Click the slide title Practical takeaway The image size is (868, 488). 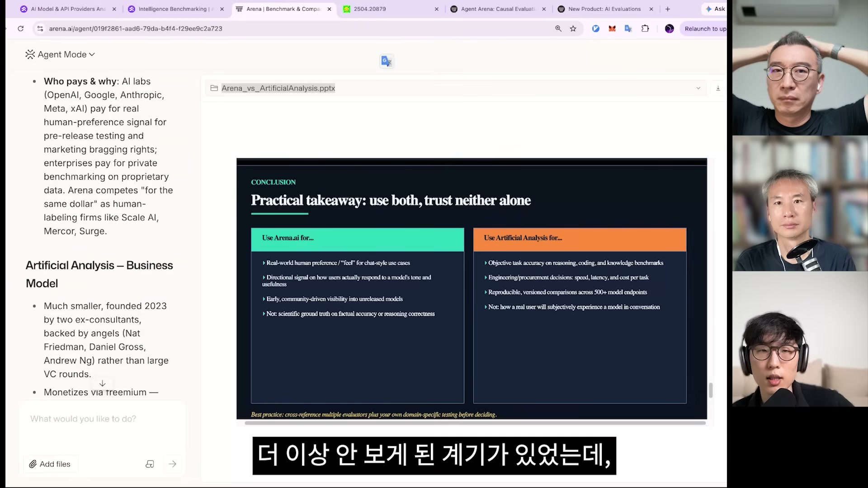click(391, 200)
